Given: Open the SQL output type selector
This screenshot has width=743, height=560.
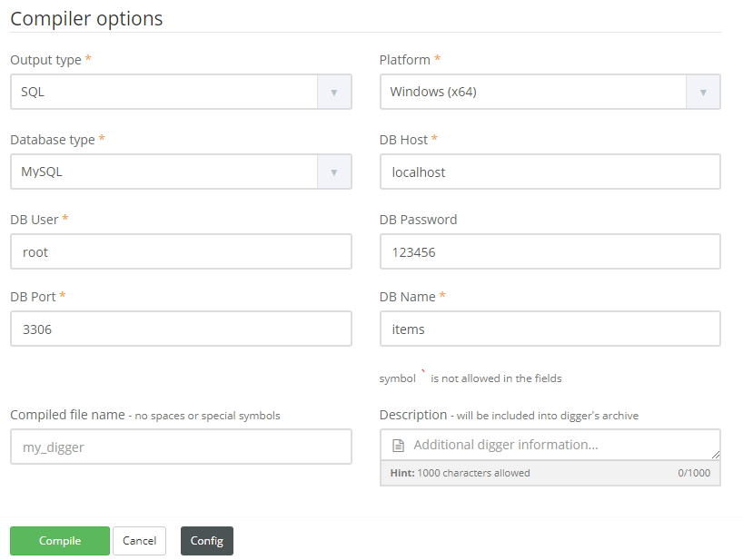Looking at the screenshot, I should 181,92.
